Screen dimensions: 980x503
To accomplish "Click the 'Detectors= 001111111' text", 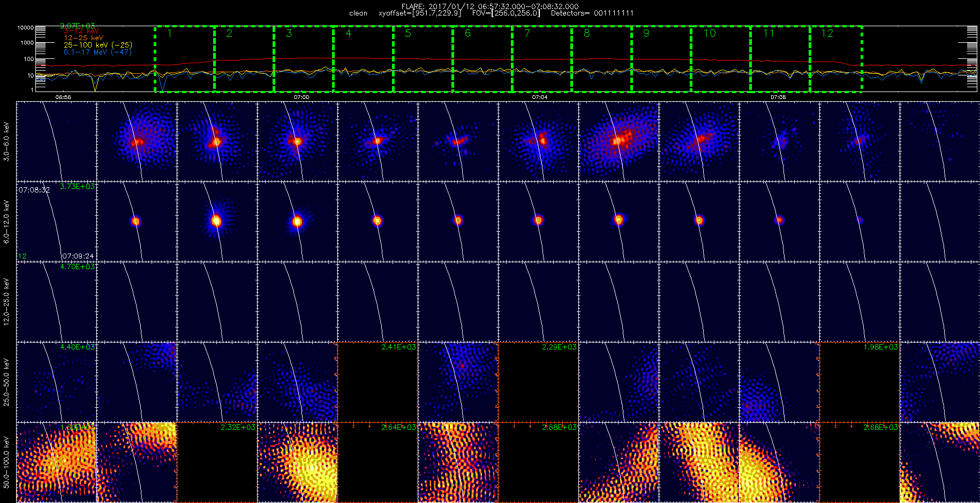I will pos(592,13).
